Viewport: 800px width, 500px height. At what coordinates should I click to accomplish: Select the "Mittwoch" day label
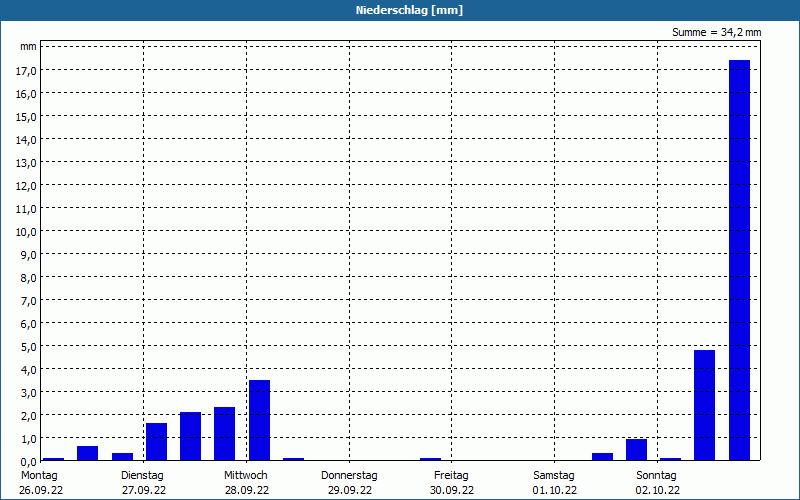(x=246, y=476)
